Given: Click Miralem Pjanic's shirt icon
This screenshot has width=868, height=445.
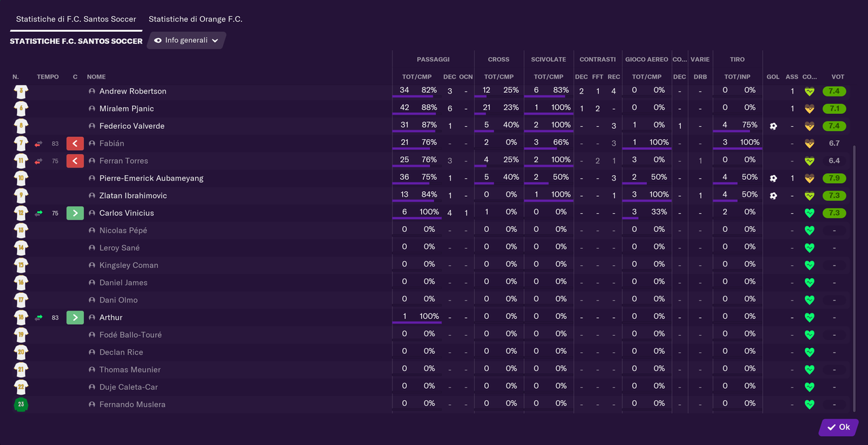Looking at the screenshot, I should click(x=21, y=109).
